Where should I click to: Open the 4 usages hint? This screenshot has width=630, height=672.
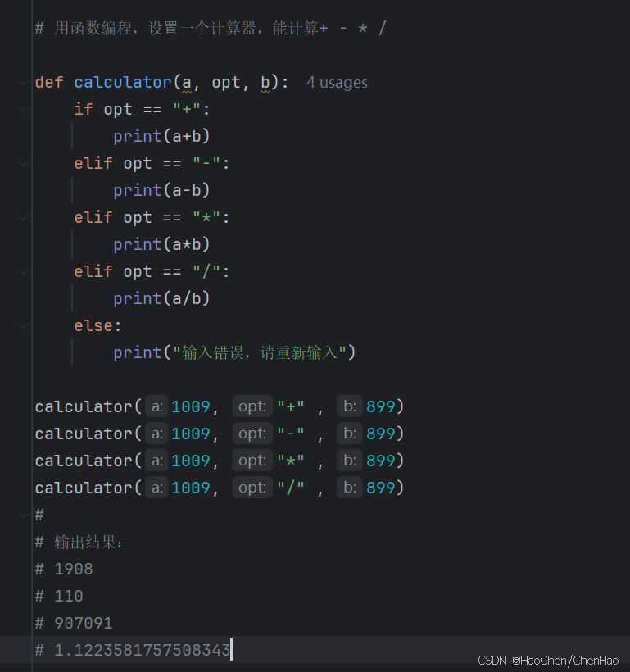click(337, 82)
